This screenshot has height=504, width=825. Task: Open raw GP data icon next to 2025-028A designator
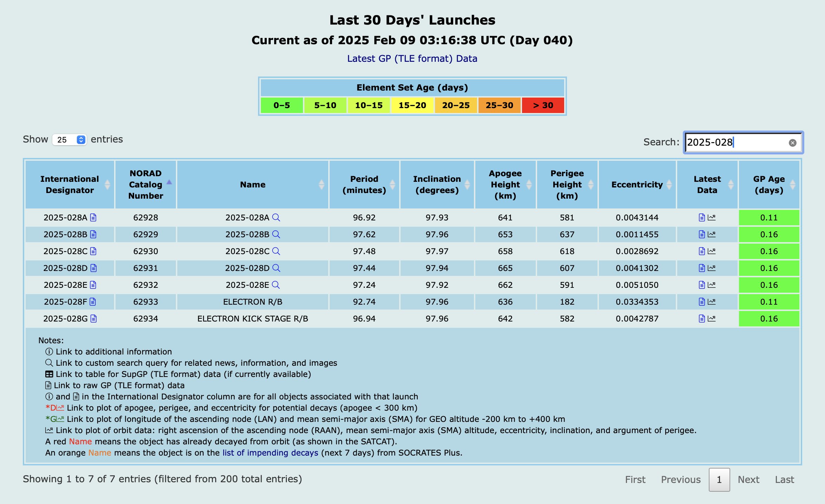pyautogui.click(x=93, y=218)
